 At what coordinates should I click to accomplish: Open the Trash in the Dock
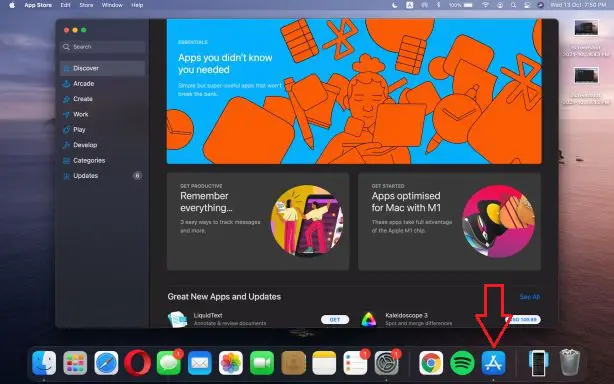pos(569,362)
